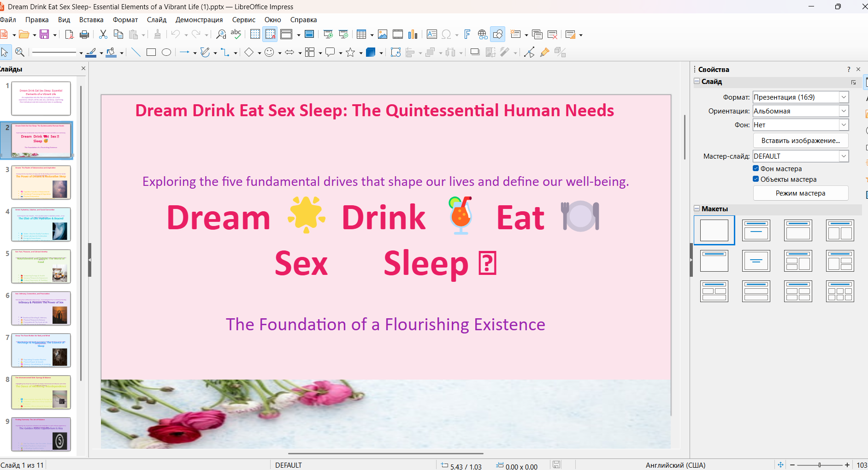The width and height of the screenshot is (868, 470).
Task: Open the Вставка menu
Action: click(91, 20)
